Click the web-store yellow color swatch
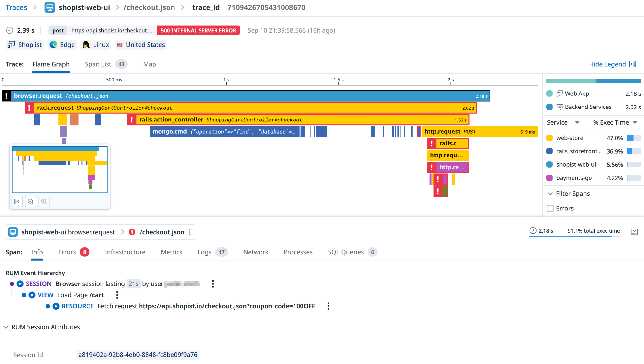 pyautogui.click(x=549, y=138)
